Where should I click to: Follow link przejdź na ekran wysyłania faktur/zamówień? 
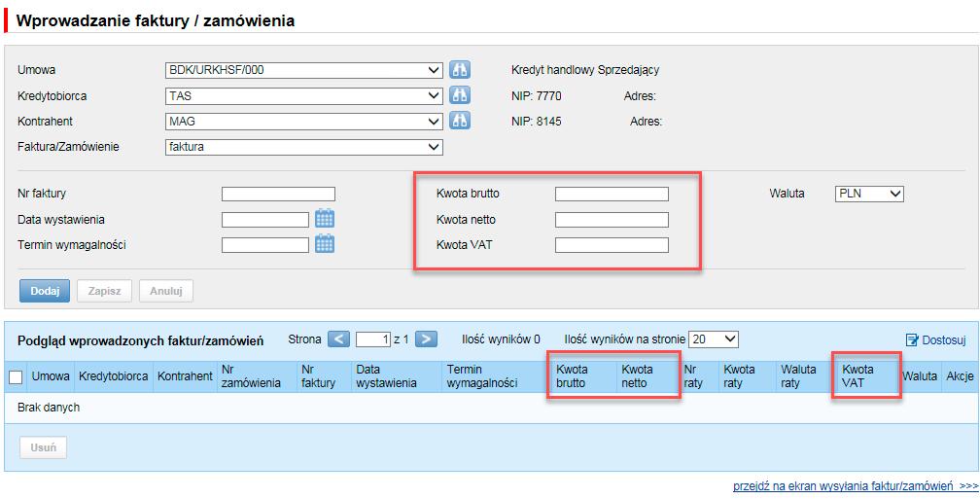click(x=856, y=486)
